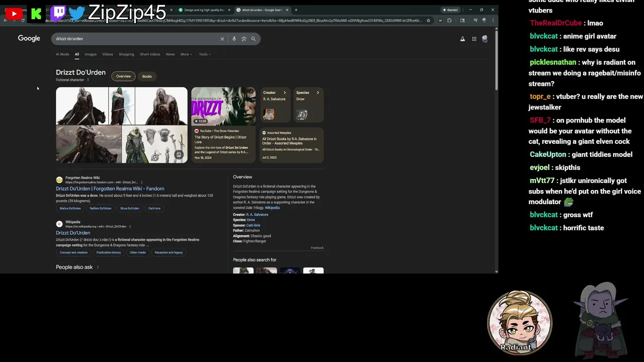Open Drizzt Do'Urden Forgotten Realms Wiki link
This screenshot has height=362, width=644.
[x=110, y=189]
